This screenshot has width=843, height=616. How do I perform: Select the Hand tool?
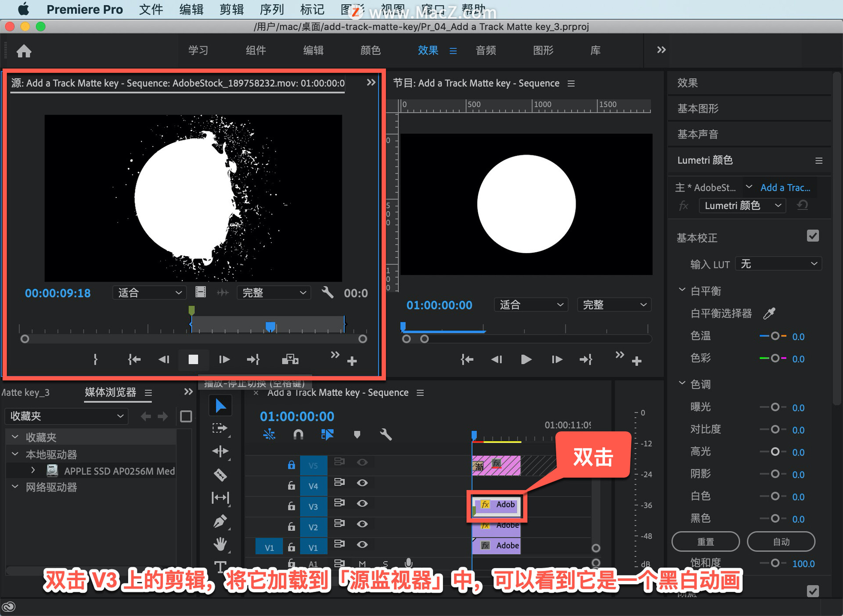[x=220, y=544]
